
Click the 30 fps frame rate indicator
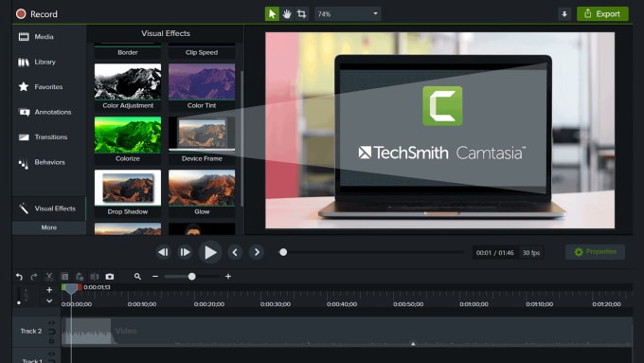click(531, 253)
